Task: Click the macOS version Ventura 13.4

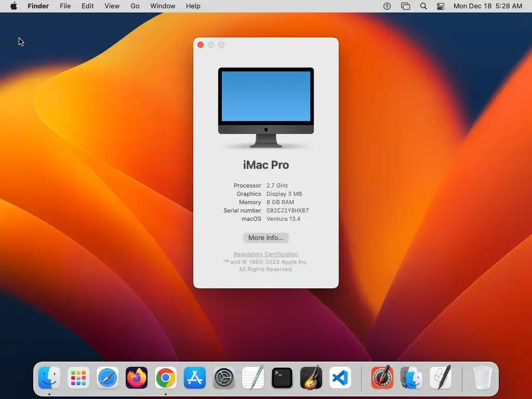Action: click(283, 219)
